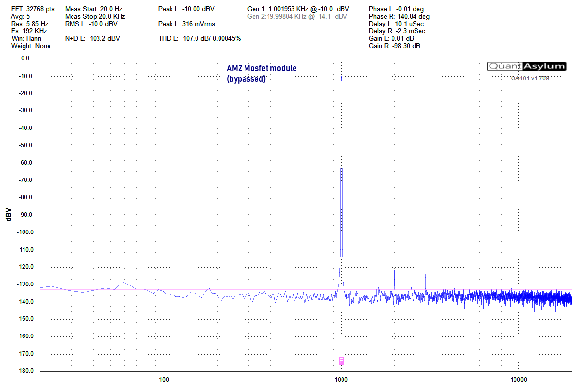Click the FFT 32768 pts readout
This screenshot has width=588, height=388.
coord(33,9)
